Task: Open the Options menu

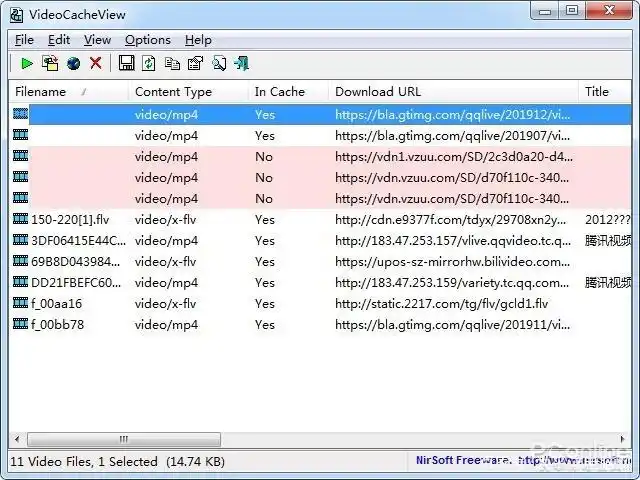Action: point(147,40)
